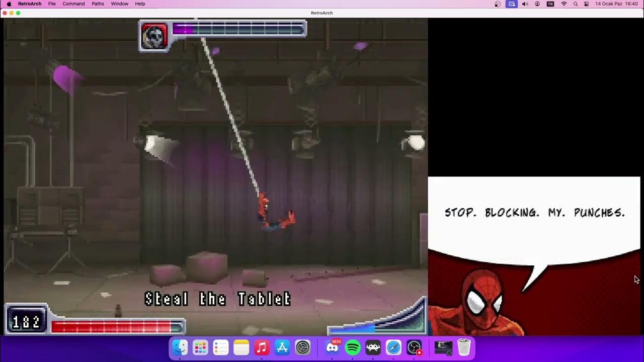Click the RetroArch invader icon in dock

pyautogui.click(x=373, y=347)
